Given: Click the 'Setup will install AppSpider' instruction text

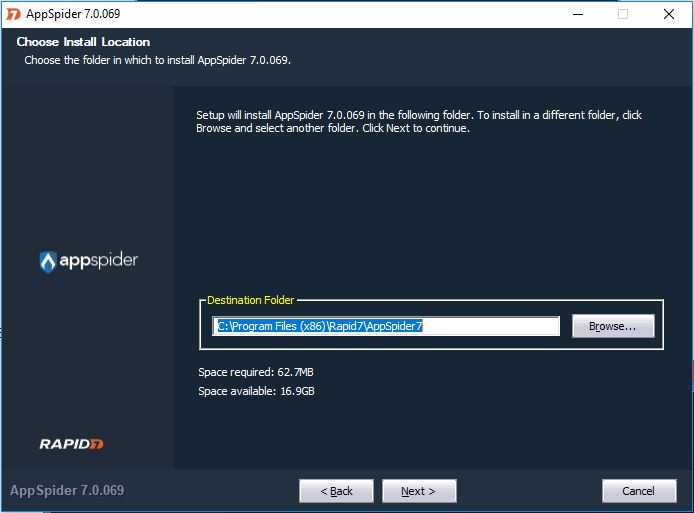Looking at the screenshot, I should pyautogui.click(x=419, y=122).
